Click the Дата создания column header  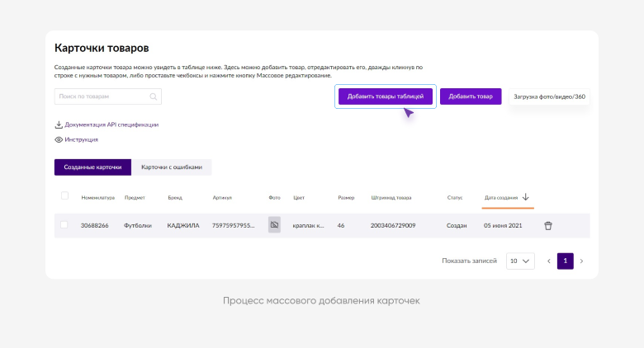501,198
